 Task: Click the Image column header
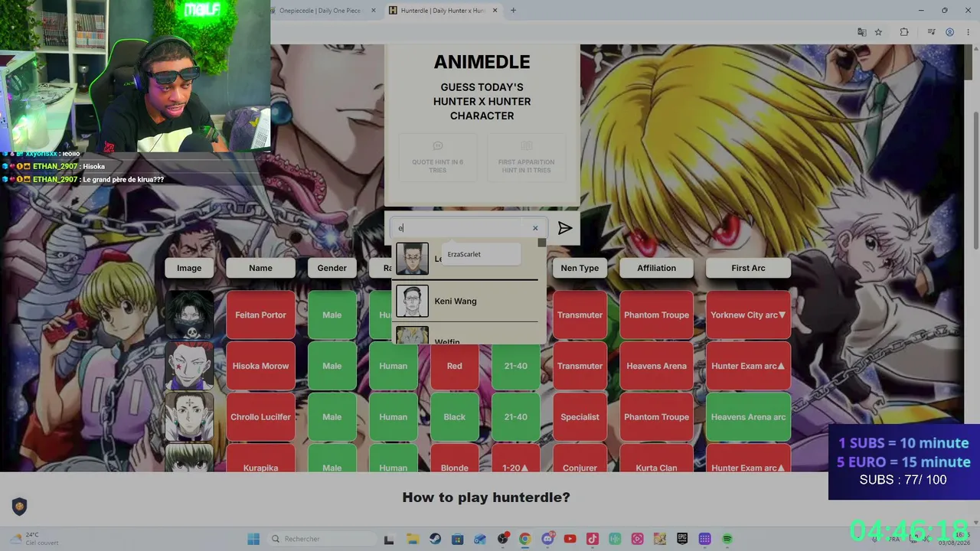click(x=189, y=268)
